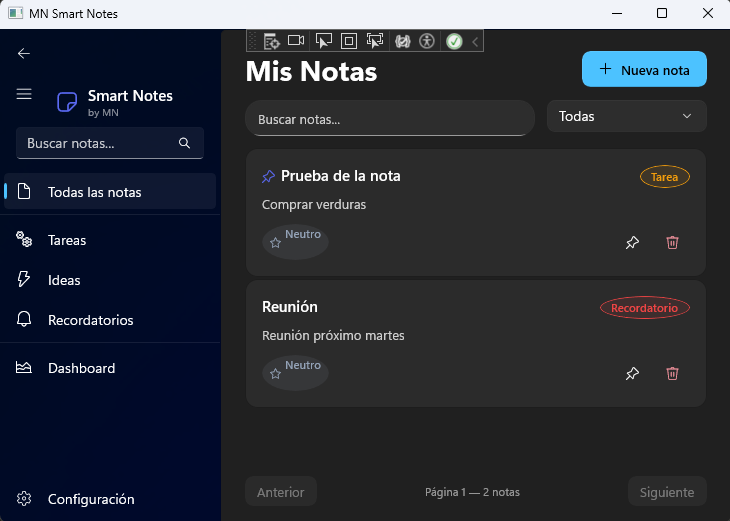Click the Comprar verduras note text
Image resolution: width=730 pixels, height=521 pixels.
pyautogui.click(x=314, y=205)
